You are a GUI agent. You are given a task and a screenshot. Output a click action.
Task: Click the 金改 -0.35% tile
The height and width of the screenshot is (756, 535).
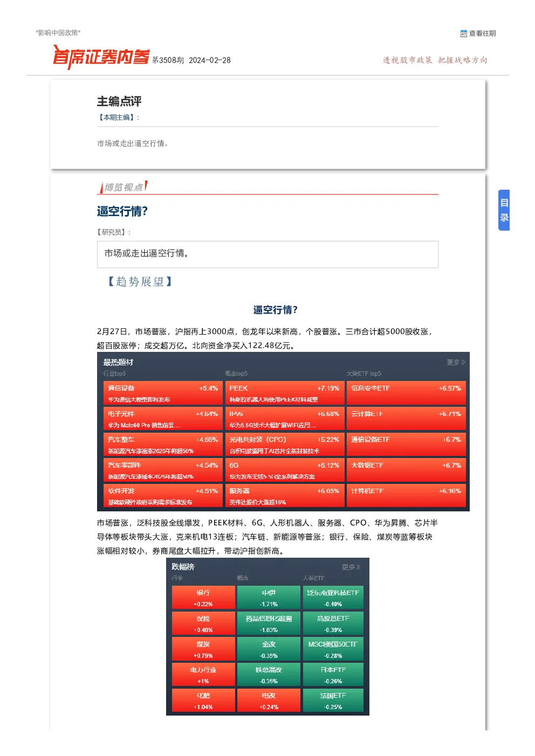click(x=269, y=649)
